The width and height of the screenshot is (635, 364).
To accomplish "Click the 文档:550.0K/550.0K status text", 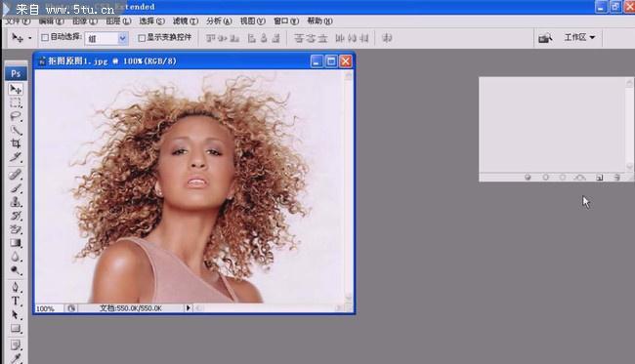I will click(x=130, y=308).
